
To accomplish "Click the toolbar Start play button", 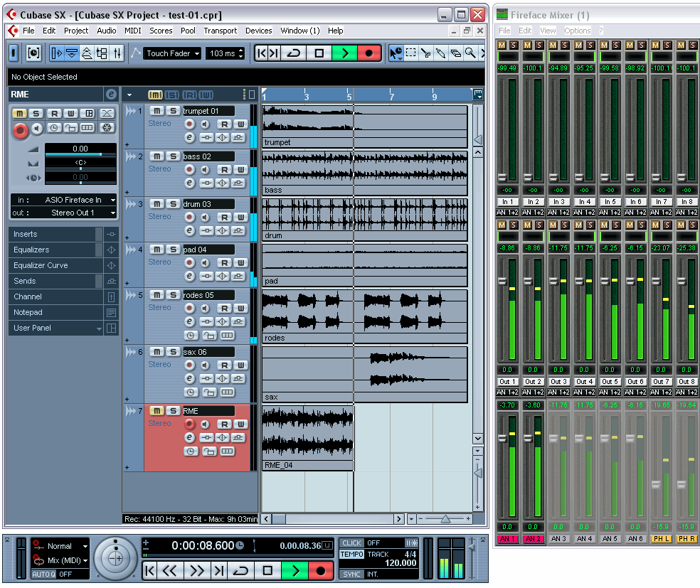I will coord(344,53).
